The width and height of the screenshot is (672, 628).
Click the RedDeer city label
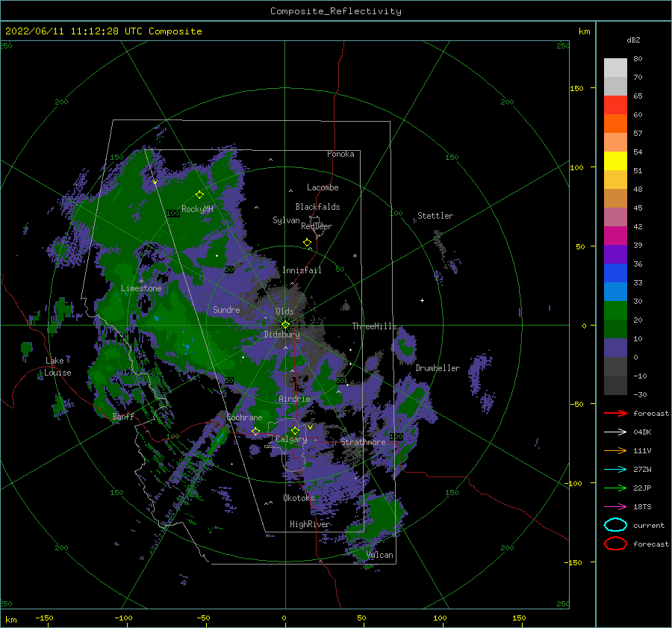(x=317, y=226)
